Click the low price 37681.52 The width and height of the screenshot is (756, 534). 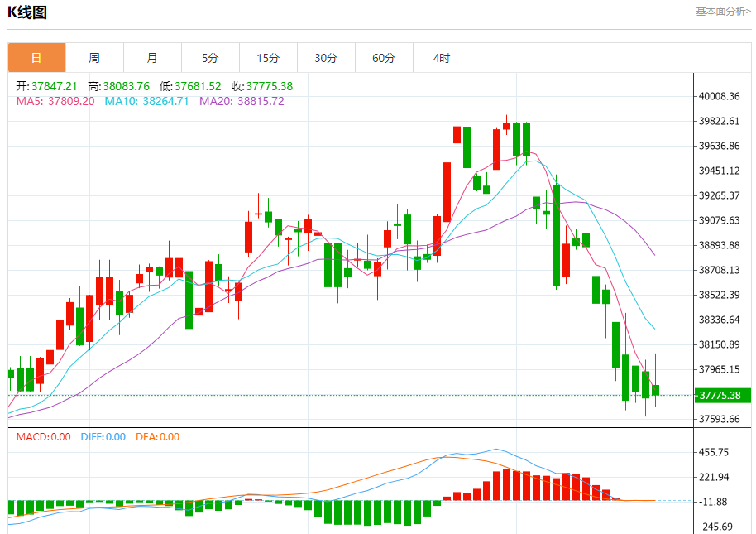click(198, 86)
